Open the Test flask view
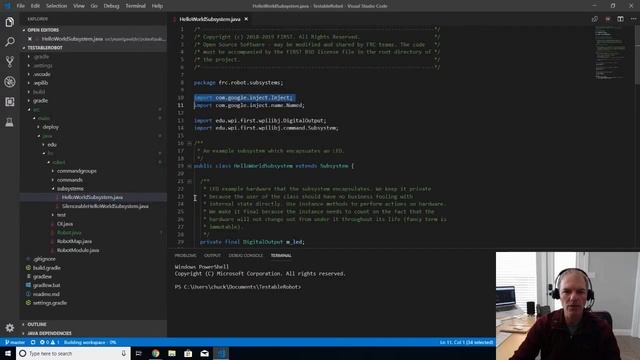Image resolution: width=640 pixels, height=360 pixels. pyautogui.click(x=9, y=122)
